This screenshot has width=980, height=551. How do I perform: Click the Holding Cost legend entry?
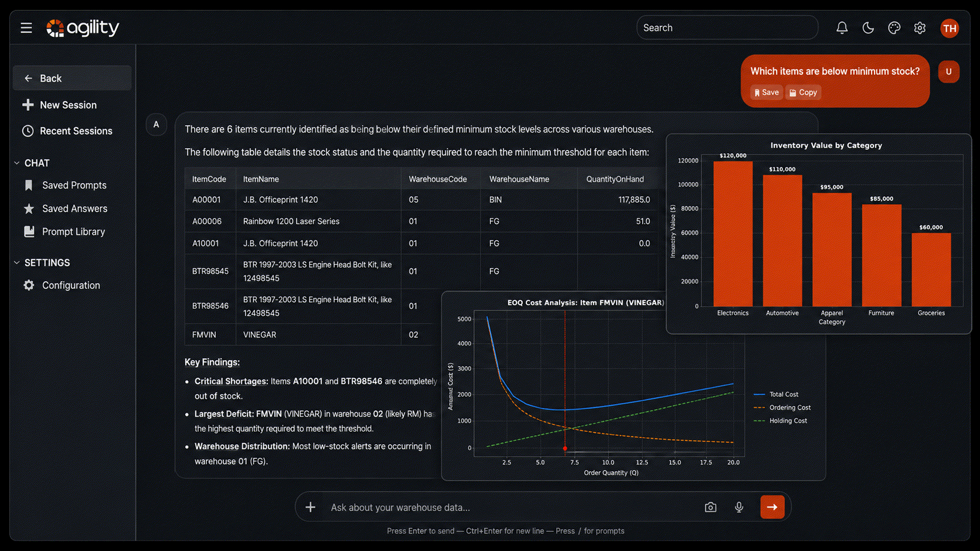click(780, 421)
